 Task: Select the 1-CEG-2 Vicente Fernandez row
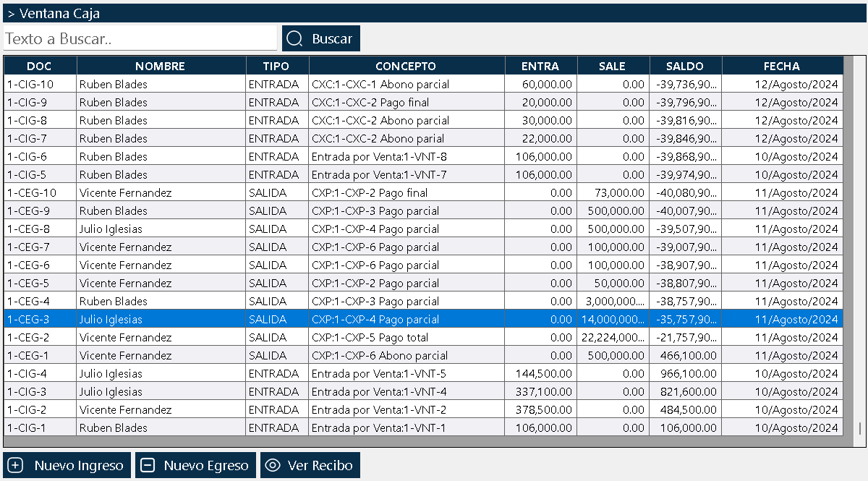423,337
